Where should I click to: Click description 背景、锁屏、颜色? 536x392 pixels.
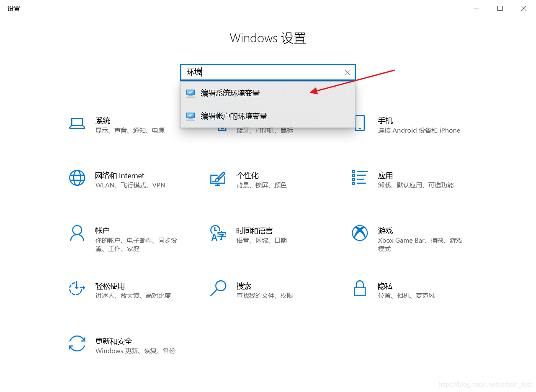(x=261, y=185)
